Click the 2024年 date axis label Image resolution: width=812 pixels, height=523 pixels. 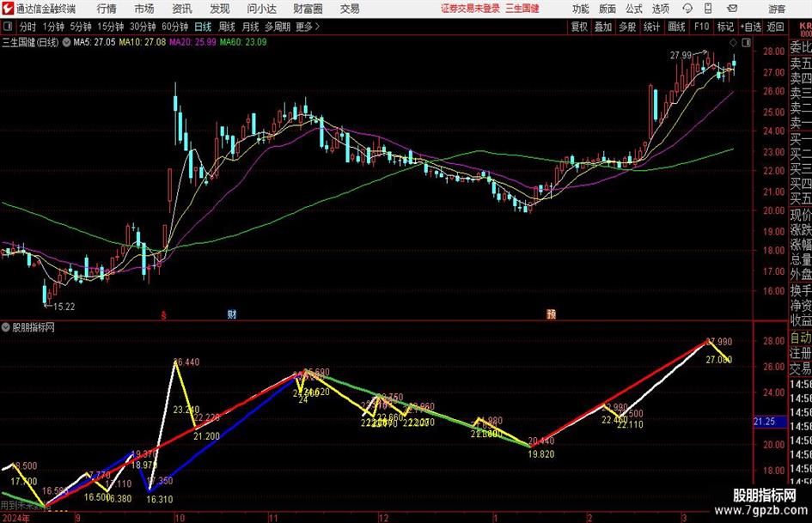point(15,518)
